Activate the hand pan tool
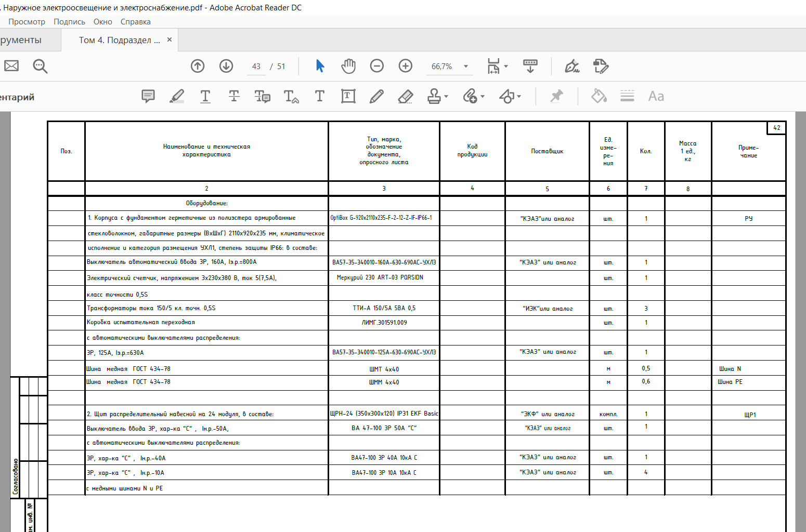 tap(348, 66)
